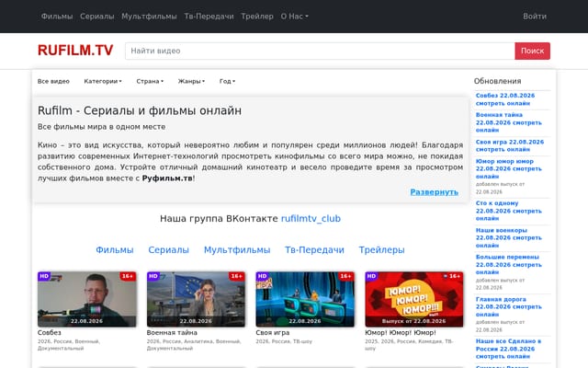
Task: Open Сто к одному update link
Action: pyautogui.click(x=508, y=211)
